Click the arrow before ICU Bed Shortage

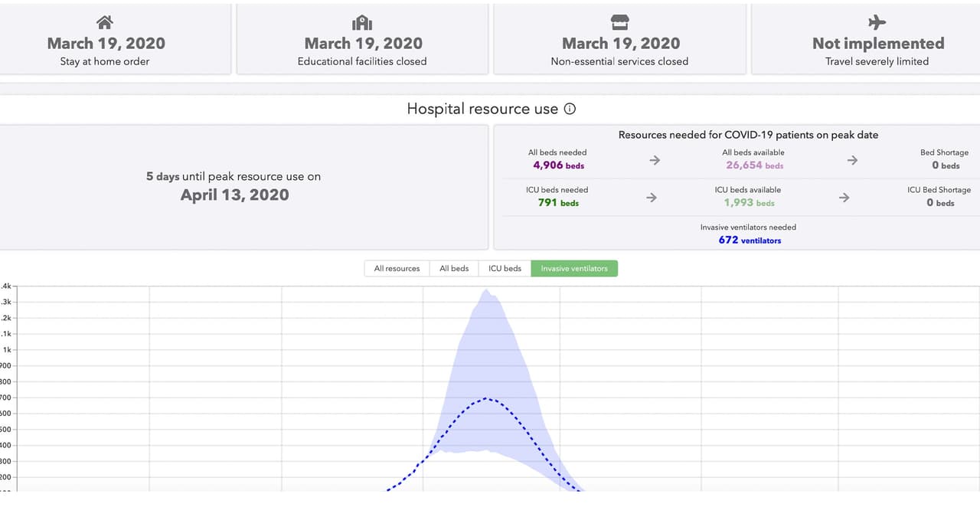pos(844,198)
